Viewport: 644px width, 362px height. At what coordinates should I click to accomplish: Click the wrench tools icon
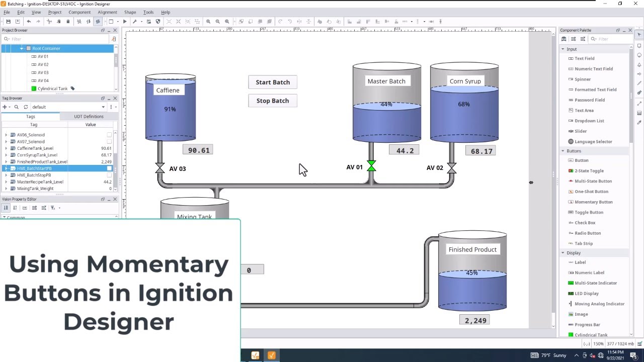pyautogui.click(x=135, y=22)
